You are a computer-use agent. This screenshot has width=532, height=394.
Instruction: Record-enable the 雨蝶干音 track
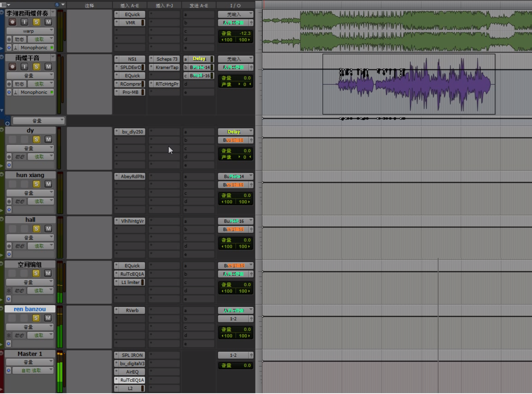click(12, 67)
